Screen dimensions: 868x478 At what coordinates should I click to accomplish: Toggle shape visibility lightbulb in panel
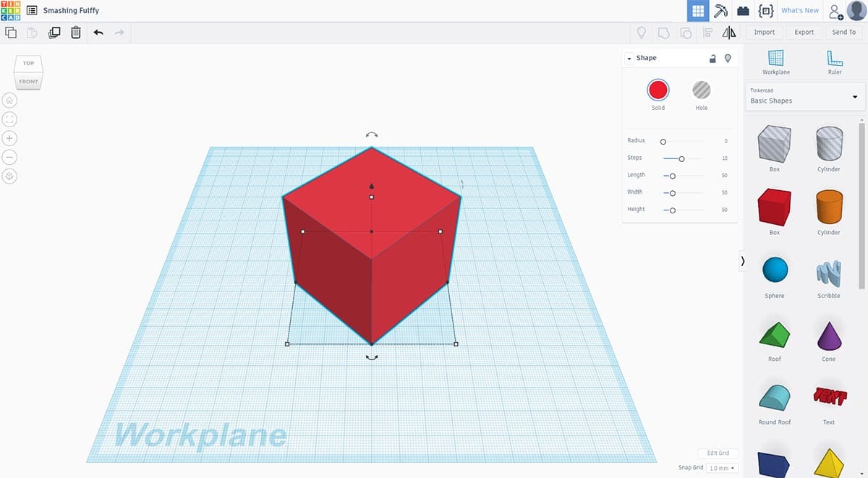[x=728, y=59]
